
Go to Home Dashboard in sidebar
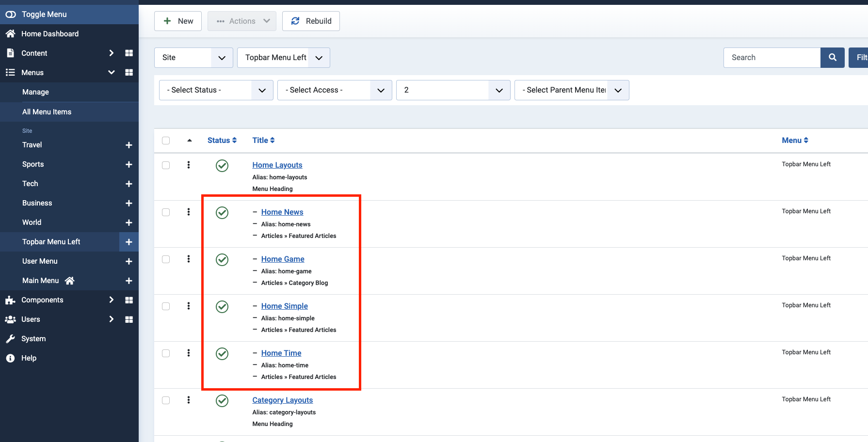pos(49,34)
